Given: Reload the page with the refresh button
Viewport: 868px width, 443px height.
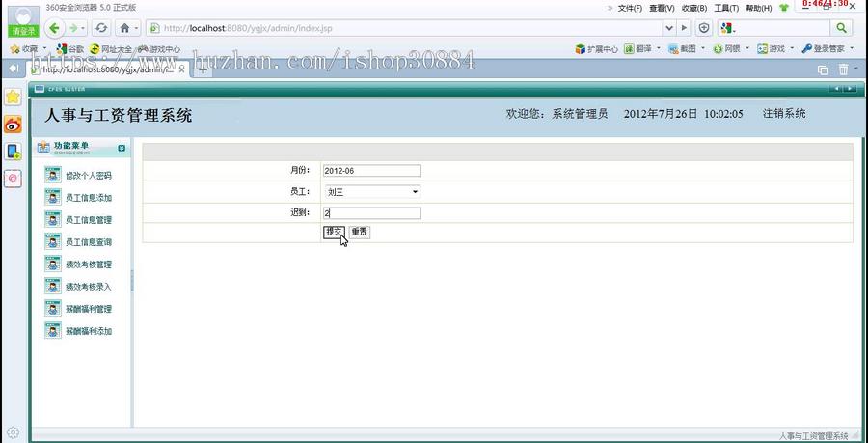Looking at the screenshot, I should tap(101, 28).
